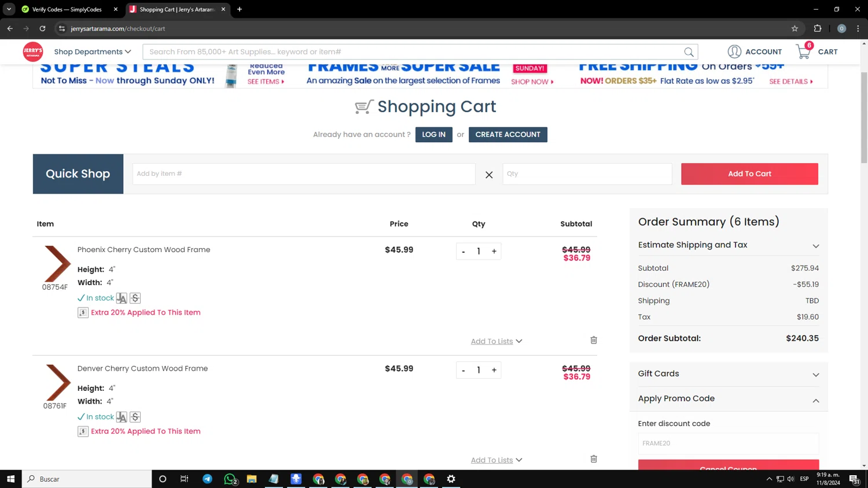
Task: Open Telegram from the taskbar
Action: (207, 479)
